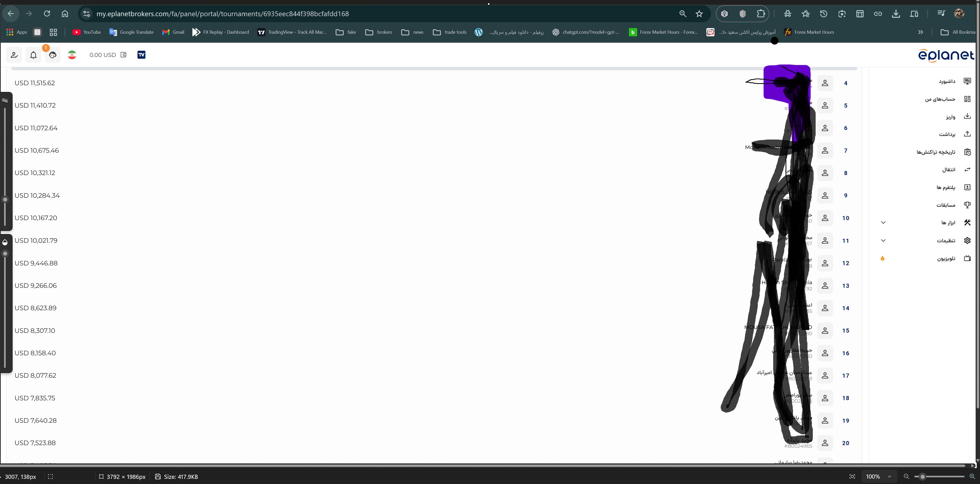The height and width of the screenshot is (484, 980).
Task: Click the support chat face icon
Action: coord(53,55)
